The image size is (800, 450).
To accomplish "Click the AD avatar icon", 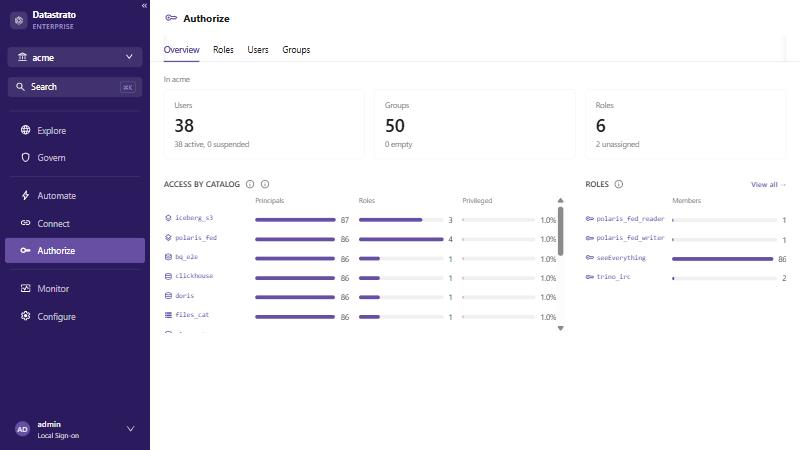I will (x=22, y=429).
